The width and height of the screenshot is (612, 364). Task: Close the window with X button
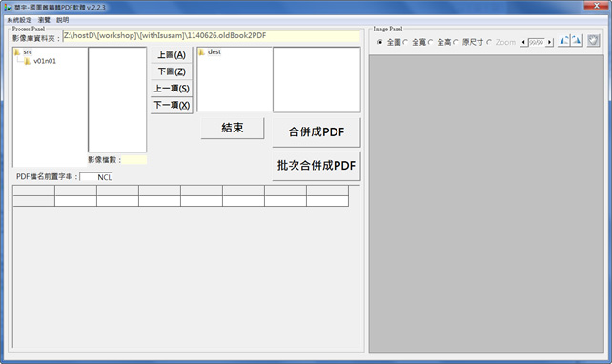pos(596,6)
